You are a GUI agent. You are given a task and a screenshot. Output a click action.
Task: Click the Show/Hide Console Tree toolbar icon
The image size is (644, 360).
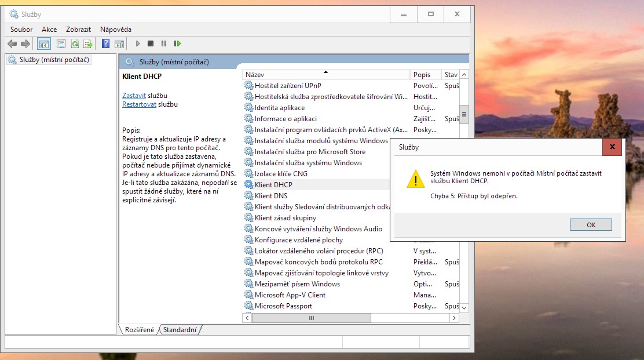click(43, 43)
